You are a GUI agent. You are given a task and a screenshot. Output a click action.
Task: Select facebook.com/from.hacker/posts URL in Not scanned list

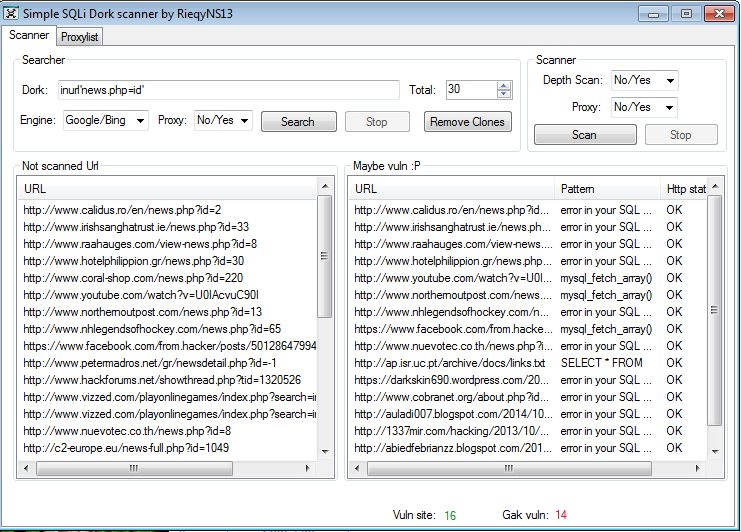(x=170, y=346)
